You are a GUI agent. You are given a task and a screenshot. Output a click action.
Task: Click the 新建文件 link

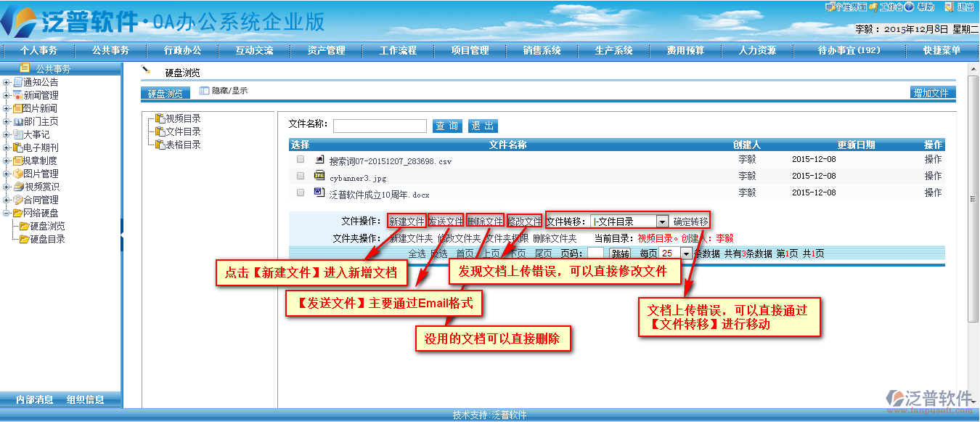pos(407,222)
